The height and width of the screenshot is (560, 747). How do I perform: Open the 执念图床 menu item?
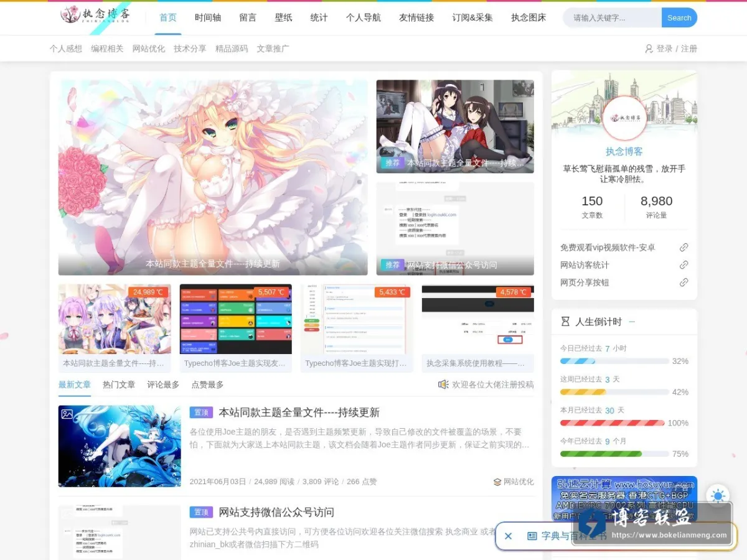pyautogui.click(x=529, y=17)
